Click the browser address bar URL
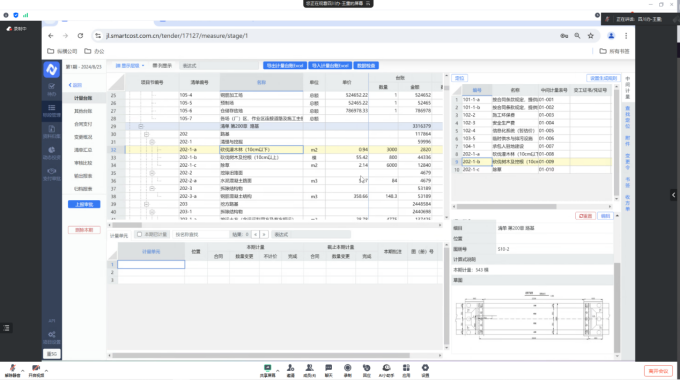Viewport: 680px width, 380px height. pyautogui.click(x=177, y=36)
